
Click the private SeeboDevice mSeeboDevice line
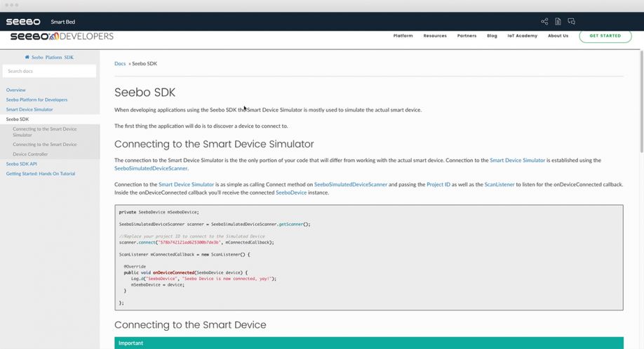[x=159, y=212]
